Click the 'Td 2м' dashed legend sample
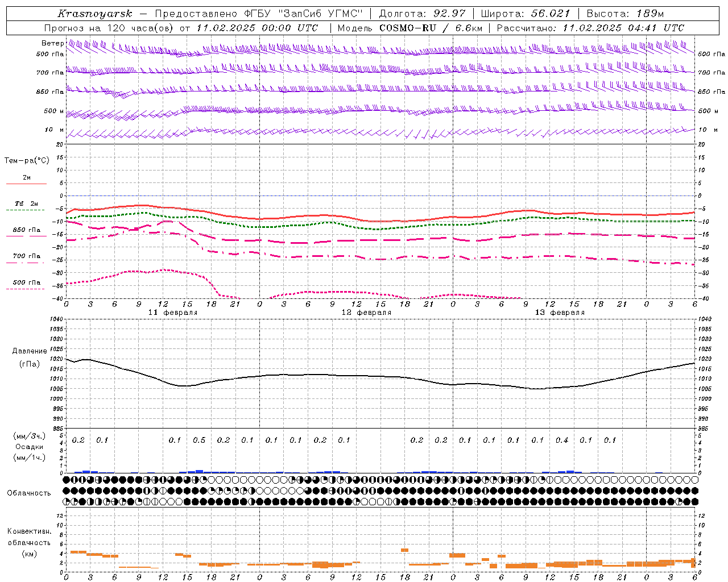This screenshot has width=728, height=582. [x=26, y=210]
